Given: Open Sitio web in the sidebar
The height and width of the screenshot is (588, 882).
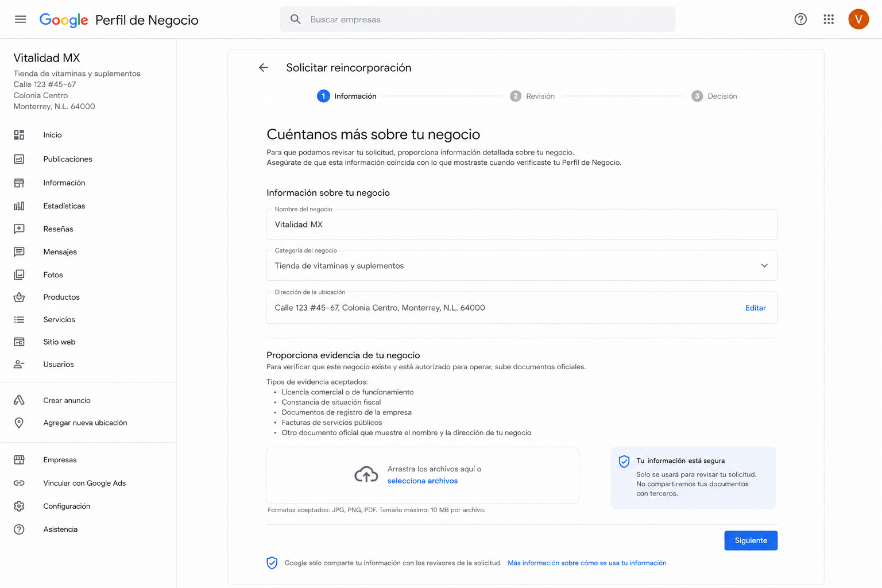Looking at the screenshot, I should 59,342.
